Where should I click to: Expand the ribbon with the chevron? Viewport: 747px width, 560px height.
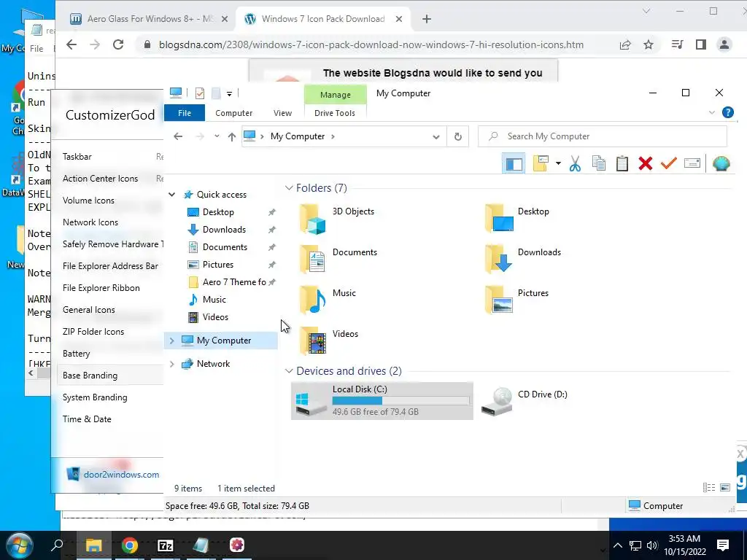pyautogui.click(x=712, y=113)
